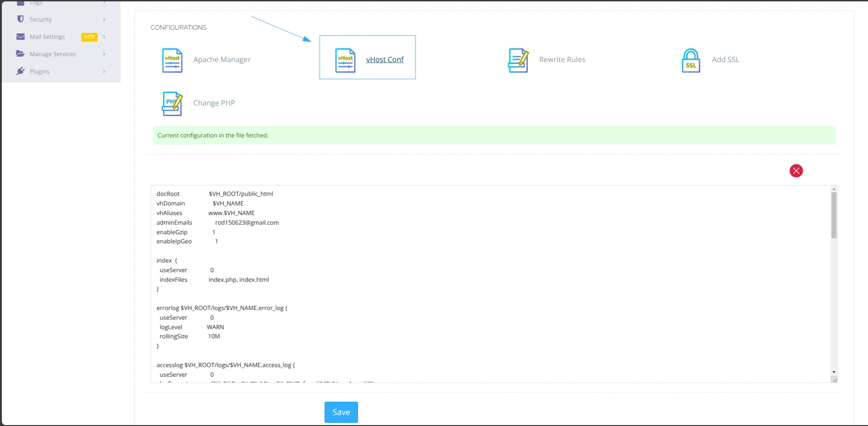This screenshot has width=868, height=426.
Task: Open the Manage Services menu item
Action: (53, 54)
